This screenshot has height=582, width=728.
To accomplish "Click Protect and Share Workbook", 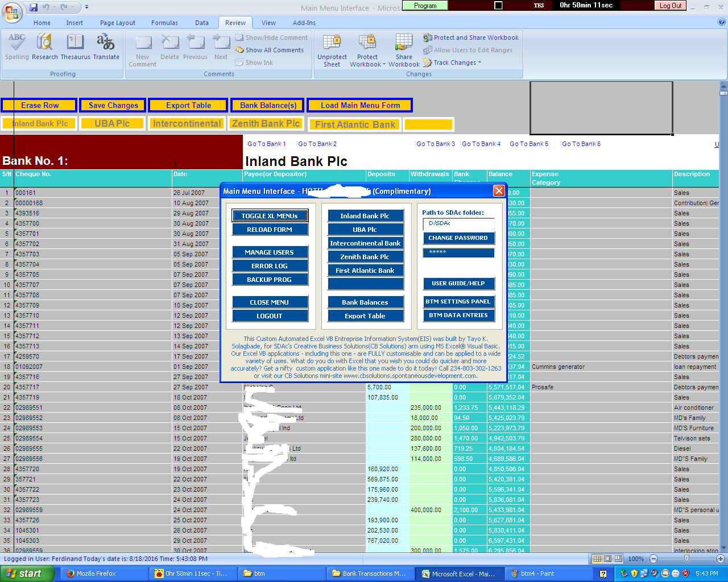I will click(x=471, y=38).
